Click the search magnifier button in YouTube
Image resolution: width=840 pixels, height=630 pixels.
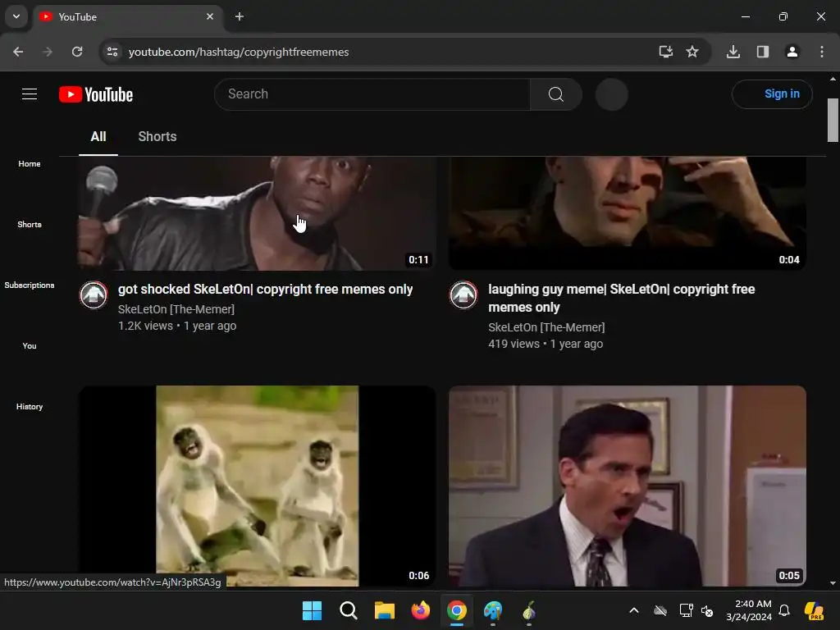(556, 94)
